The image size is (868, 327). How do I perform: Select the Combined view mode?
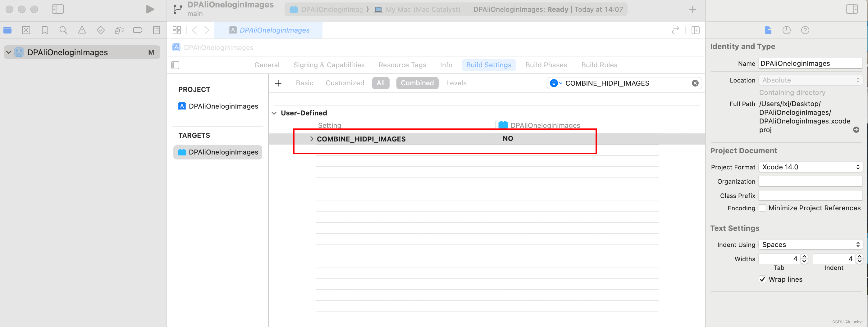417,83
